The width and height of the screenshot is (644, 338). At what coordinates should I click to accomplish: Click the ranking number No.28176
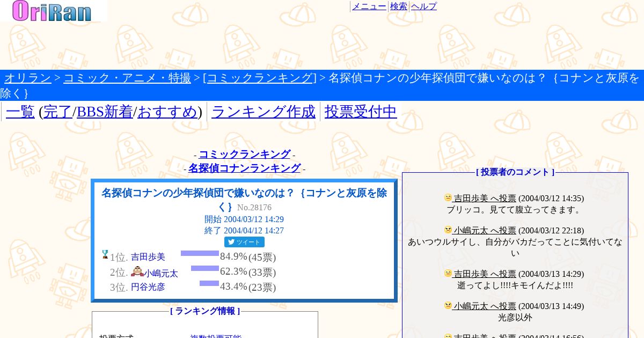(254, 208)
